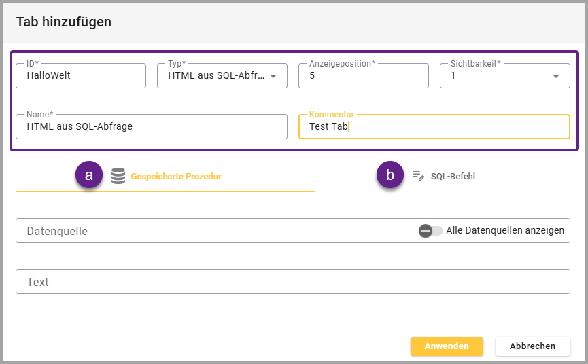588x364 pixels.
Task: Cancel the dialog with Abbrechen
Action: click(532, 346)
